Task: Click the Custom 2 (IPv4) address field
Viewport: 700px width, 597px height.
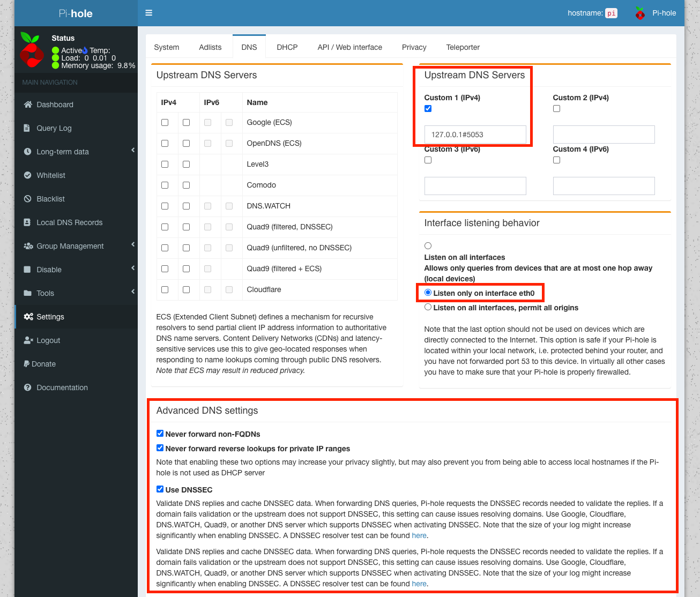Action: point(604,135)
